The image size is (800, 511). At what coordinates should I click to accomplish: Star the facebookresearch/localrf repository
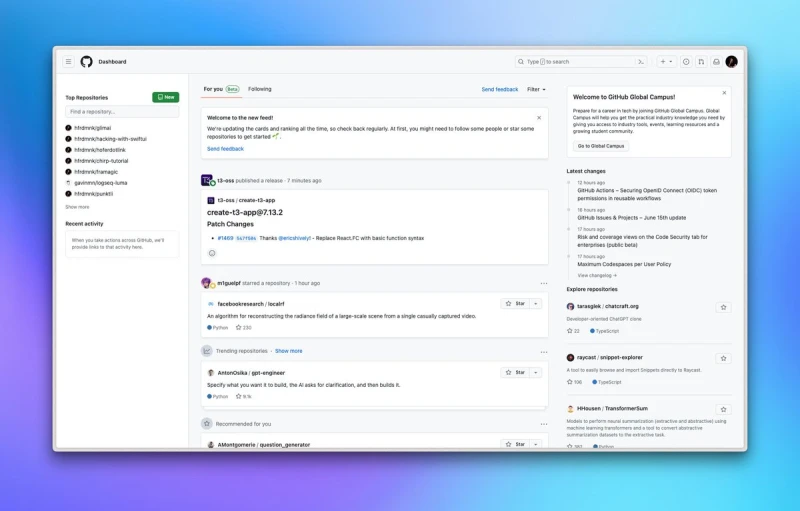click(x=514, y=303)
